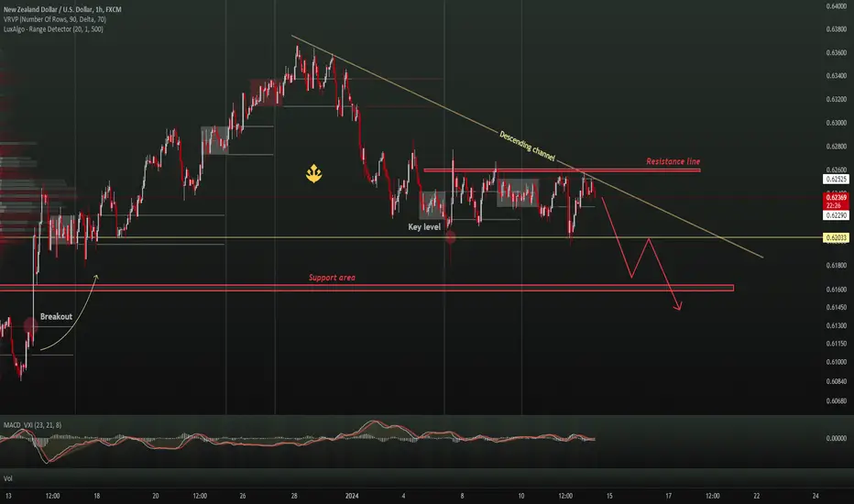Click 0.63600 on the price axis

(837, 53)
